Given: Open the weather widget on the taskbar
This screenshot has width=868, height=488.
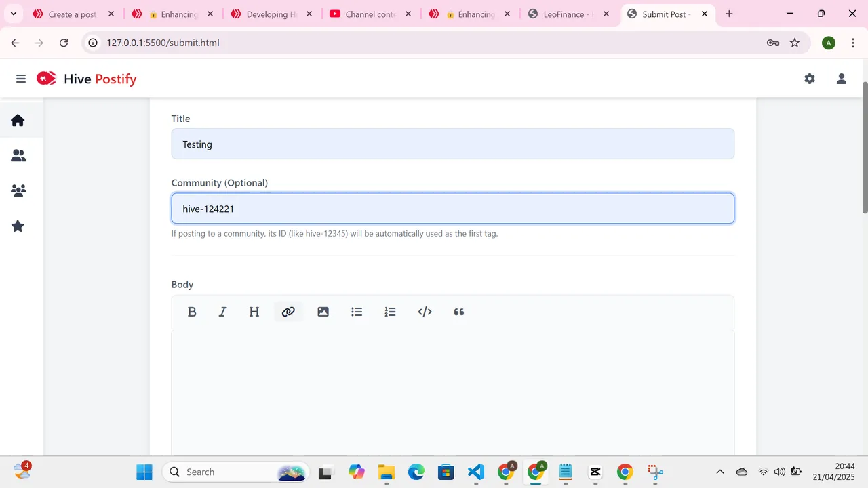Looking at the screenshot, I should 22,470.
